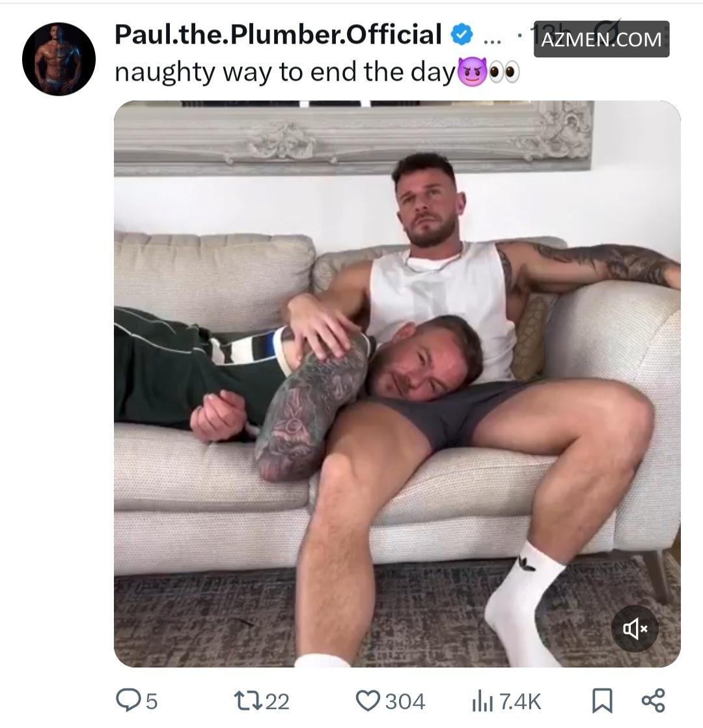Viewport: 703px width, 728px height.
Task: Share the post via share icon
Action: point(654,701)
